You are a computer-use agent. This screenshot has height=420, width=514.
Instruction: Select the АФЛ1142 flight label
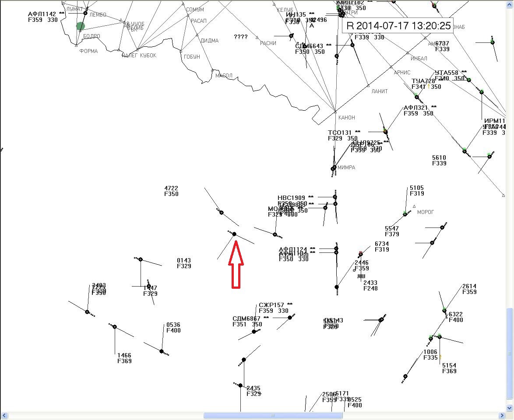[46, 17]
